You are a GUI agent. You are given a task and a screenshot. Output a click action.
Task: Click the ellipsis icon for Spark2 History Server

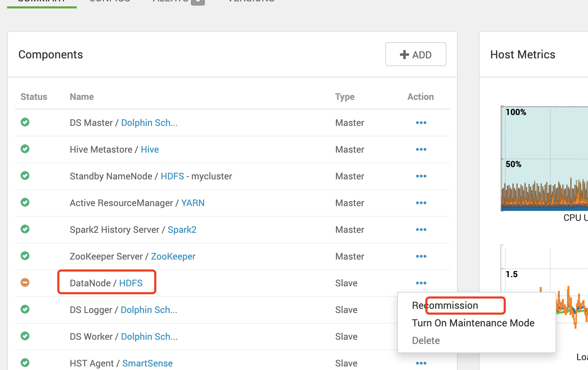[x=421, y=229]
